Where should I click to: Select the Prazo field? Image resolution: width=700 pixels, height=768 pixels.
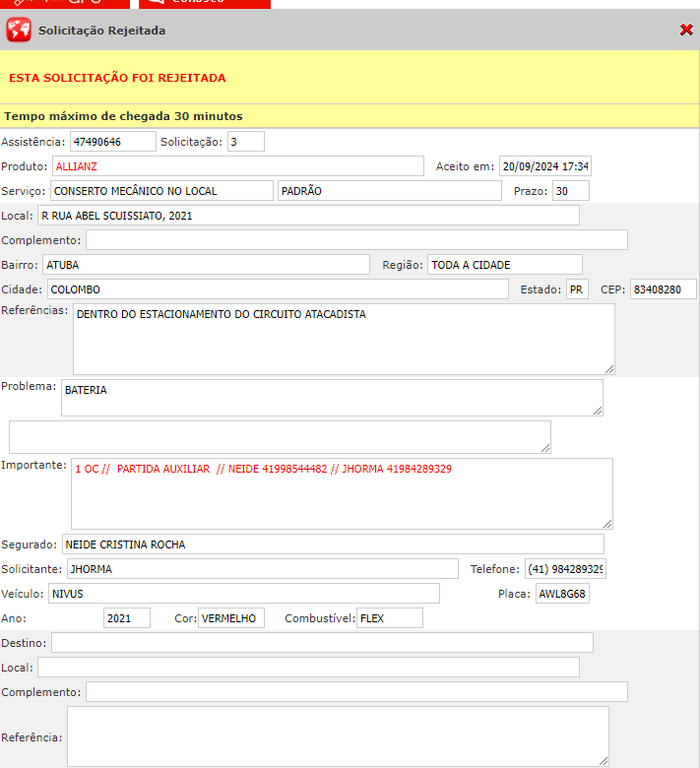coord(570,191)
